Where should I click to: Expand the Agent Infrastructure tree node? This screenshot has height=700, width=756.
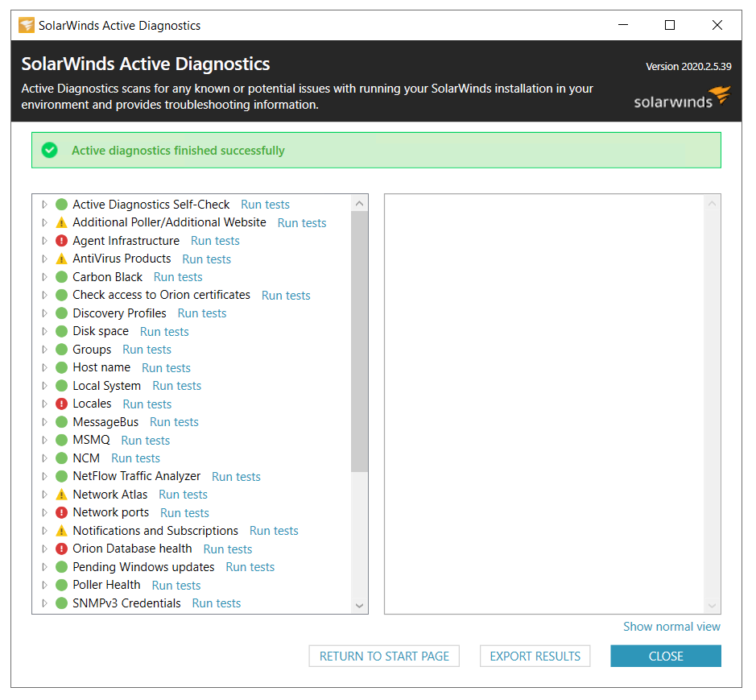44,241
